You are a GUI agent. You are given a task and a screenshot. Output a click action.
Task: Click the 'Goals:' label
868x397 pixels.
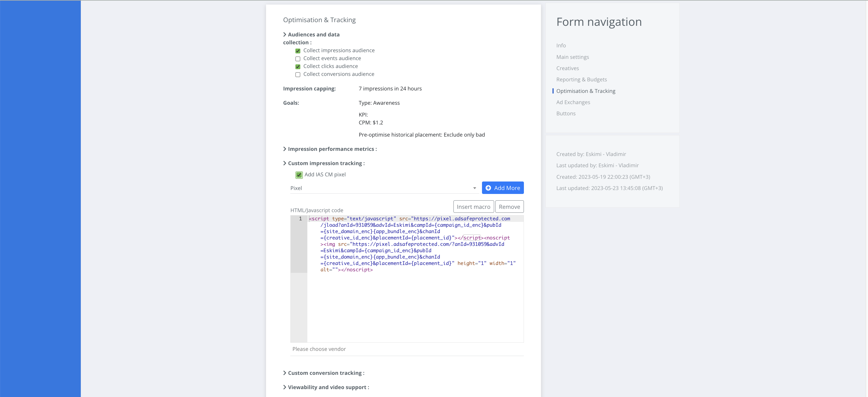[x=291, y=103]
